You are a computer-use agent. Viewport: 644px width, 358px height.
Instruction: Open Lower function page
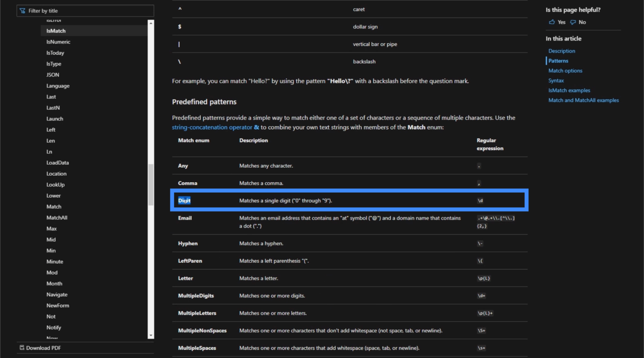[54, 196]
